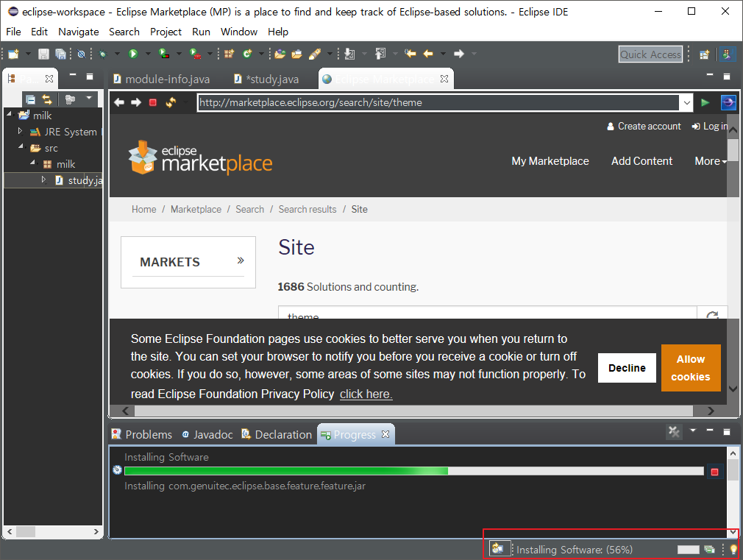
Task: Open the Project menu
Action: click(x=166, y=32)
